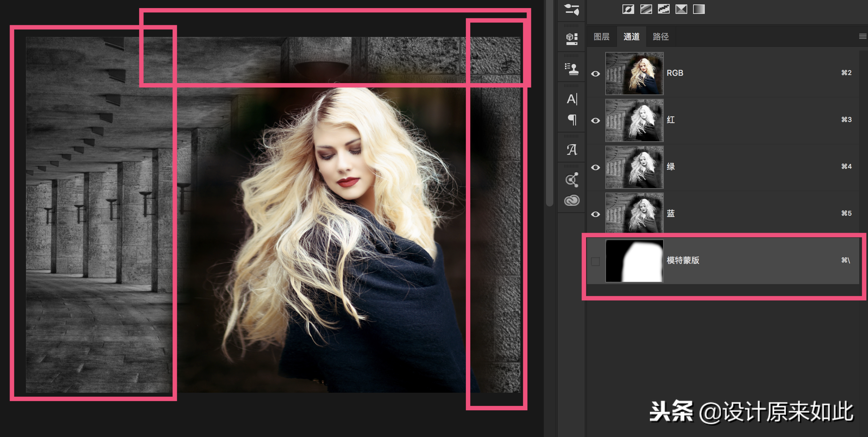Viewport: 868px width, 437px height.
Task: Select the 模特蒙版 channel name
Action: click(x=683, y=260)
